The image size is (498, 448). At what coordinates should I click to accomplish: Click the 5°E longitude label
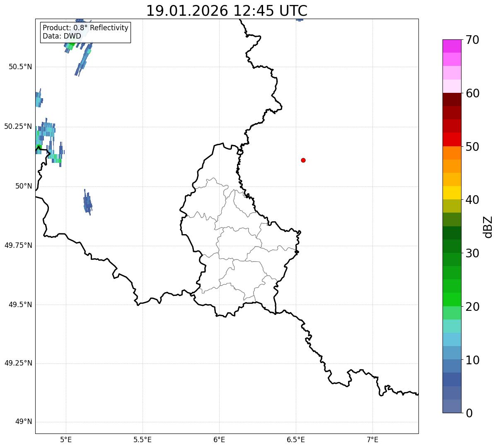pos(66,439)
